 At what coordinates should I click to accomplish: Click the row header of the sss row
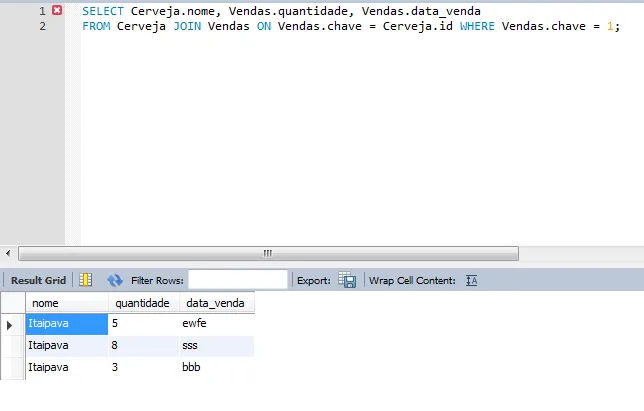click(13, 346)
